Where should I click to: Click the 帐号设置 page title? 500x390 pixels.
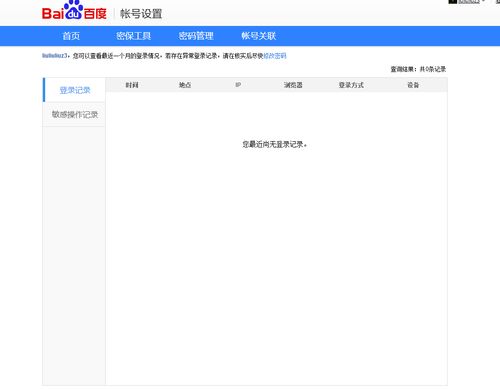(141, 14)
